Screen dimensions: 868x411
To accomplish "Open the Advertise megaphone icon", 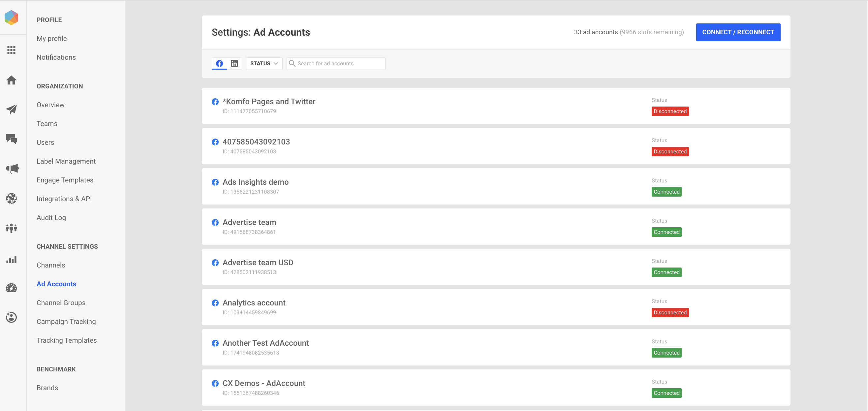I will [12, 169].
